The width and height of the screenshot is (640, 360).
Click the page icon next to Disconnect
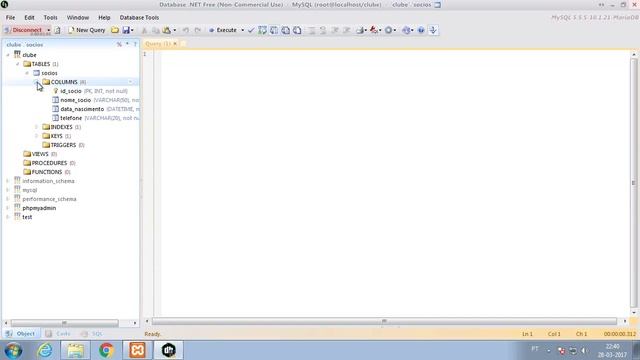click(58, 30)
